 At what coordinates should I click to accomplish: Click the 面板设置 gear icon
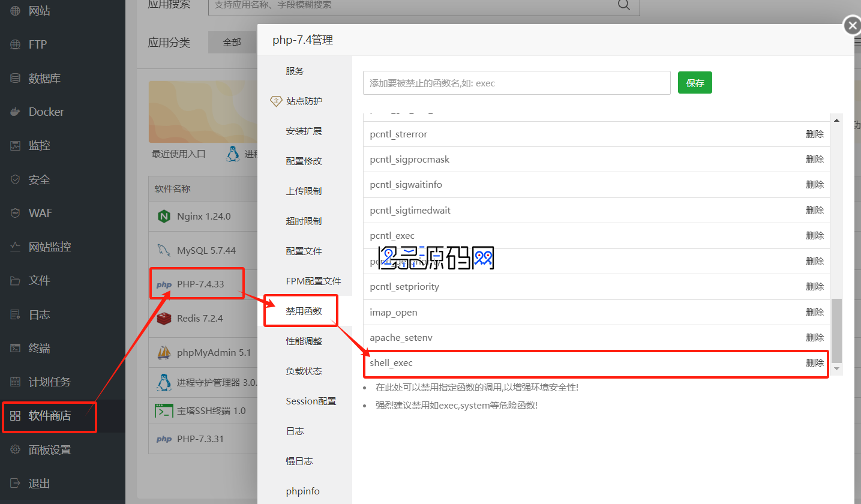16,449
